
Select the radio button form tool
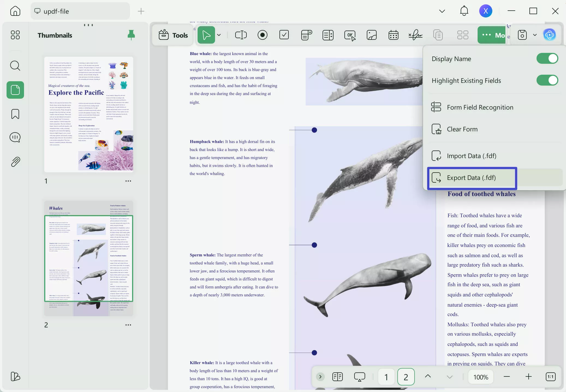tap(262, 35)
